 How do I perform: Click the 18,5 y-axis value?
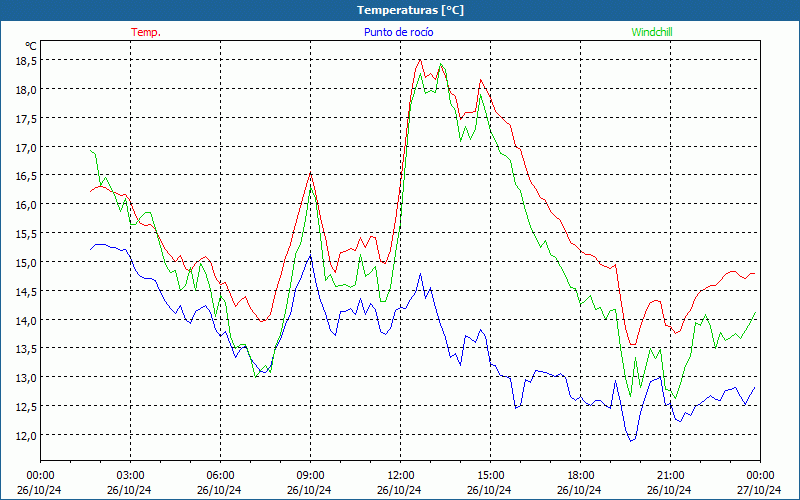pyautogui.click(x=26, y=61)
